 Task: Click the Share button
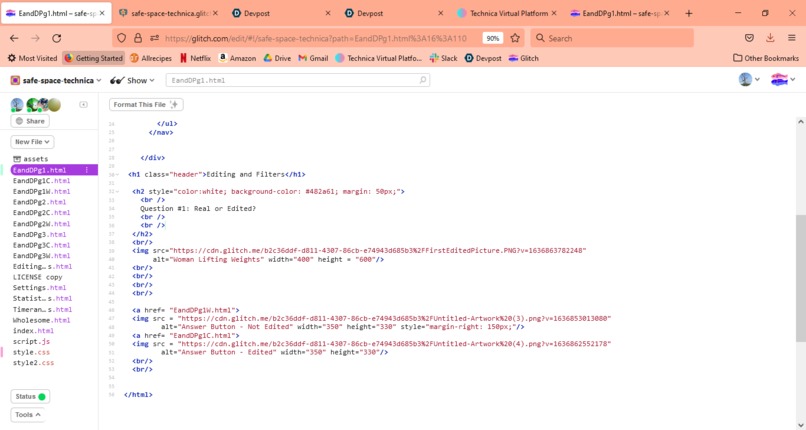[x=30, y=121]
